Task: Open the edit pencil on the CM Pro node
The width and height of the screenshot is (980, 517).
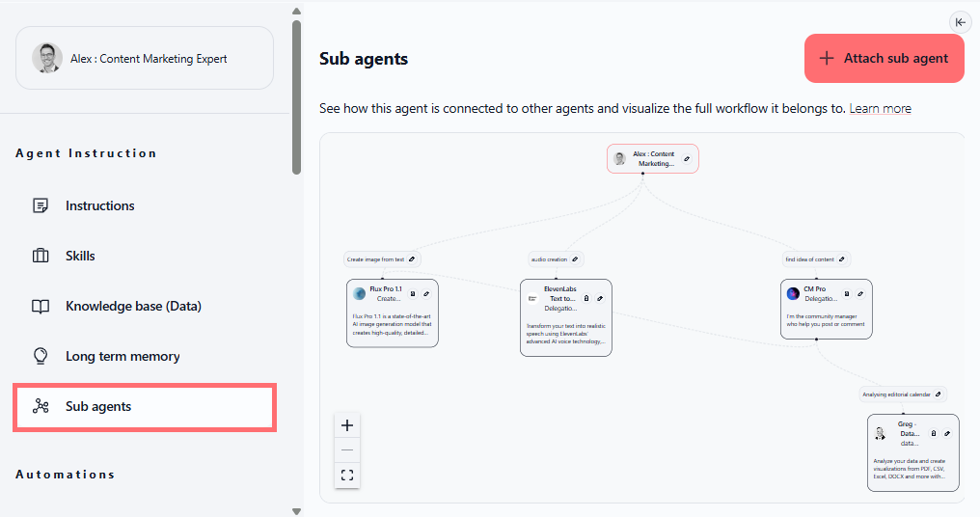Action: (x=860, y=293)
